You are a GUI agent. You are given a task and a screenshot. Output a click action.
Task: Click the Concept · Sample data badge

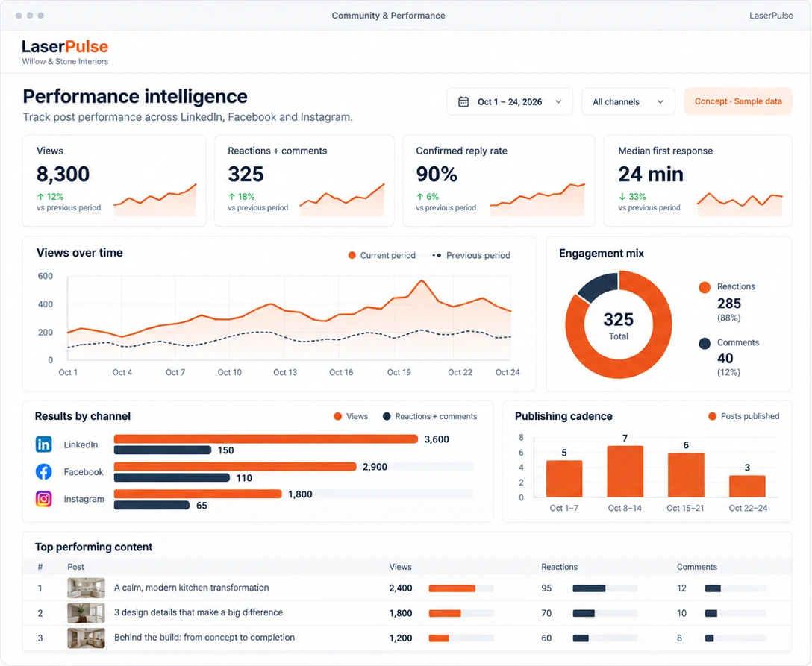[738, 101]
